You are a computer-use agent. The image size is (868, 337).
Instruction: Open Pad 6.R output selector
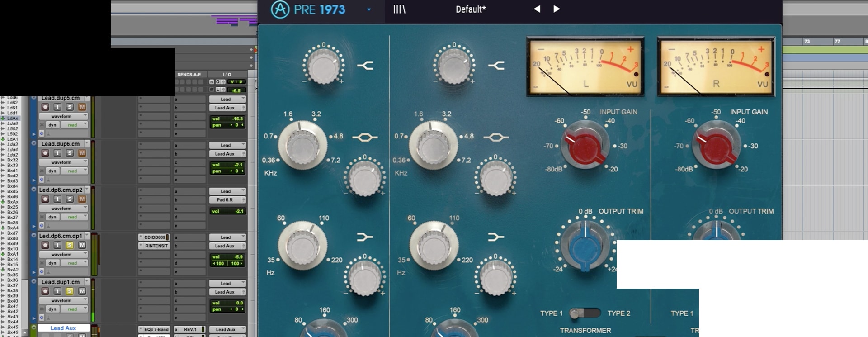tap(225, 199)
